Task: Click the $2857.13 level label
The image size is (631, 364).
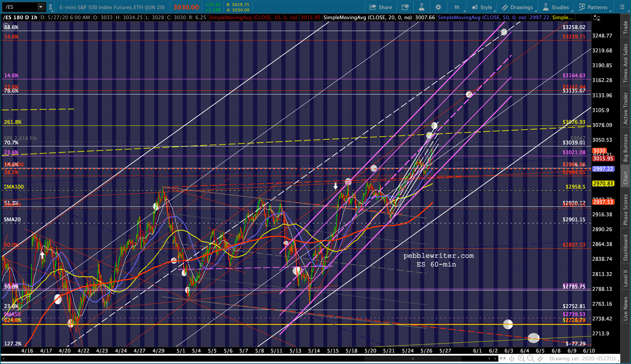Action: pyautogui.click(x=574, y=245)
